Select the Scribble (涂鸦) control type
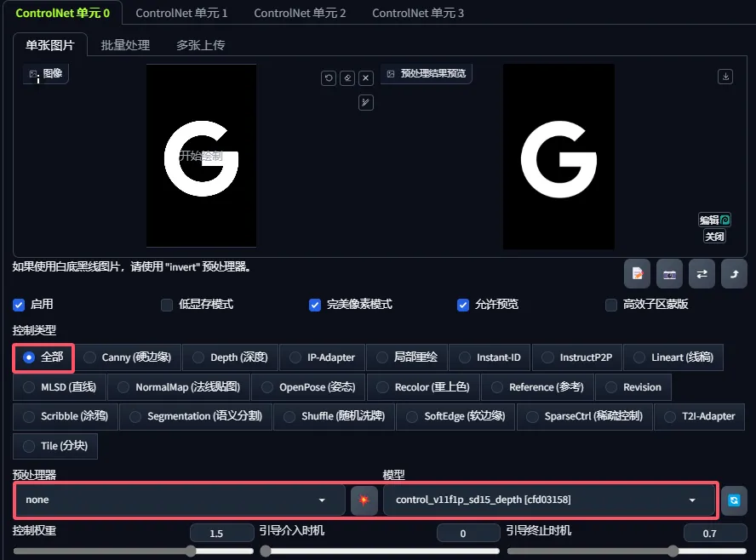The width and height of the screenshot is (756, 560). click(66, 416)
